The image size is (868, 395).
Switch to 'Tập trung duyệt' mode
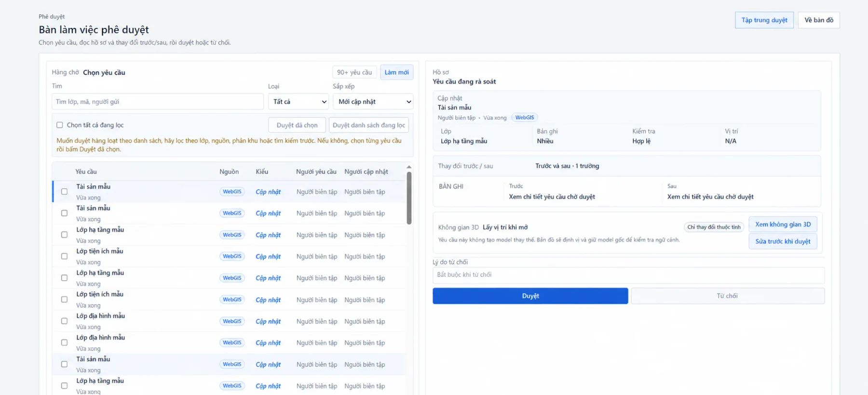(x=764, y=20)
